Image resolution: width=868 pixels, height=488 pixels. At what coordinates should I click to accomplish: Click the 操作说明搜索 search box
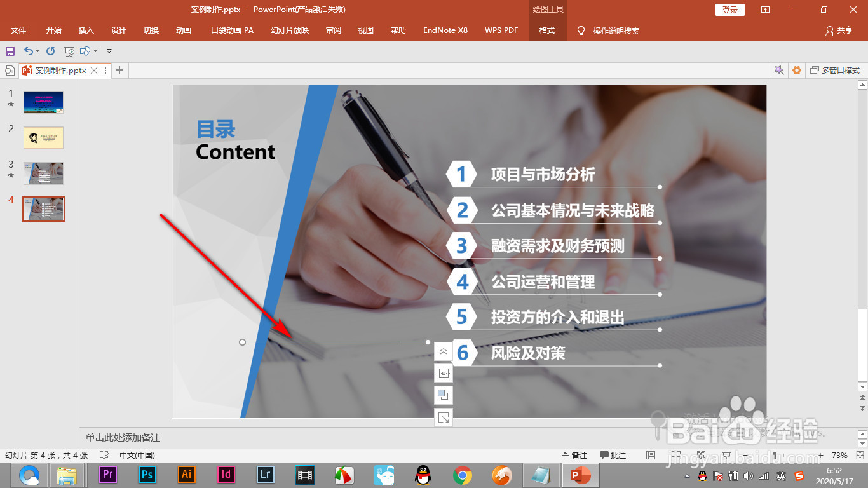click(616, 30)
